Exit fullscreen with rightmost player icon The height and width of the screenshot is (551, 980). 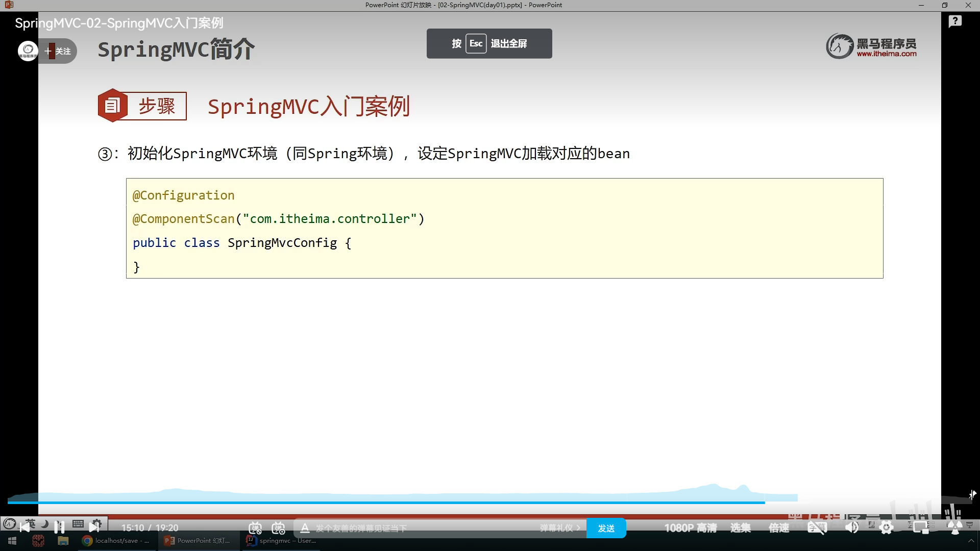[955, 528]
